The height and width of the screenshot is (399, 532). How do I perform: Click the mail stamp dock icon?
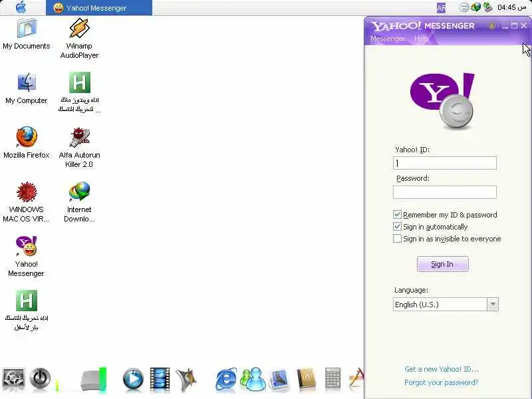point(279,379)
